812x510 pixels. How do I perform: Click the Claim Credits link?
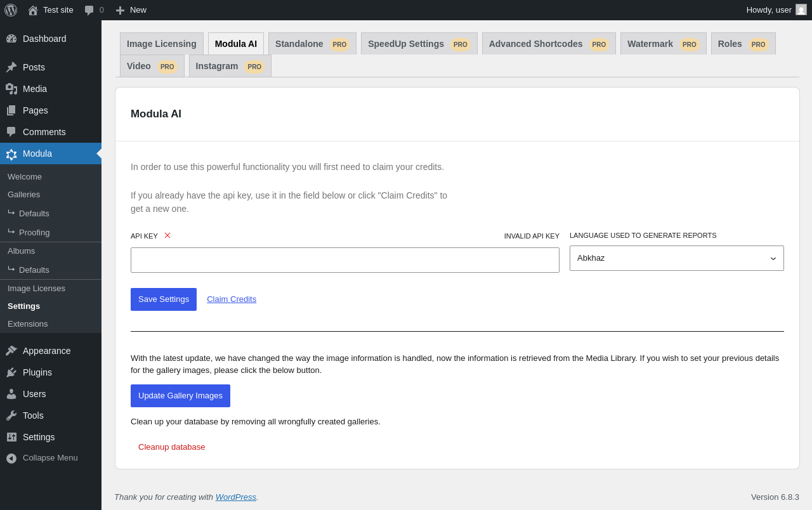click(232, 299)
